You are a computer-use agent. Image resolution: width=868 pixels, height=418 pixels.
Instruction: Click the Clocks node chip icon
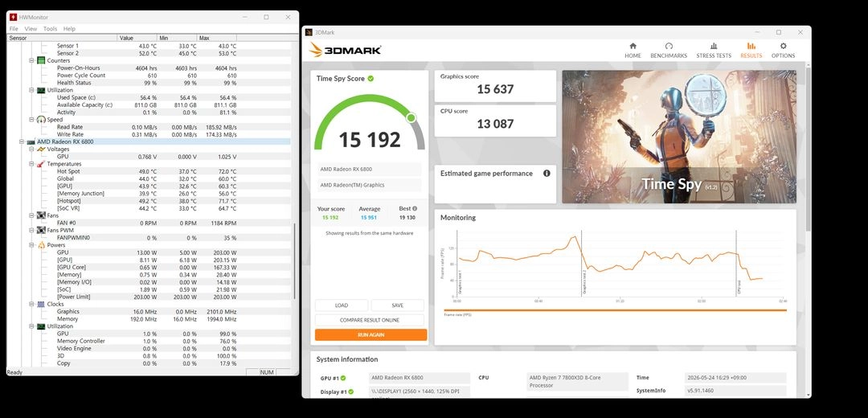pyautogui.click(x=41, y=304)
